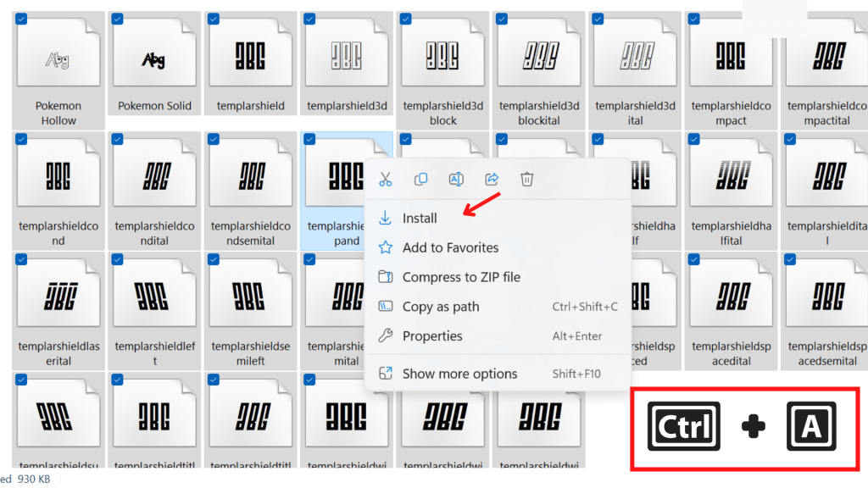This screenshot has width=868, height=488.
Task: Select Copy as path option
Action: tap(498, 307)
